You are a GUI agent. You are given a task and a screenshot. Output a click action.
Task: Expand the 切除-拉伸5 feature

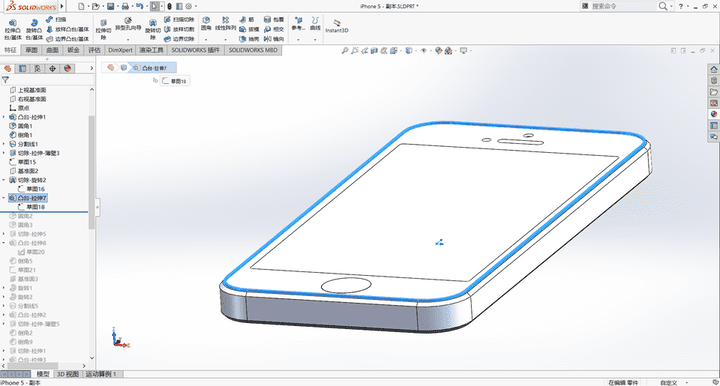4,234
